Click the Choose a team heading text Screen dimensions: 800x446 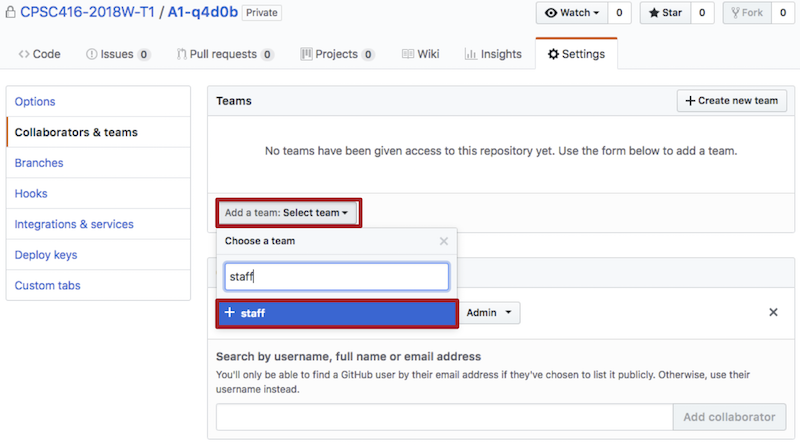[260, 241]
